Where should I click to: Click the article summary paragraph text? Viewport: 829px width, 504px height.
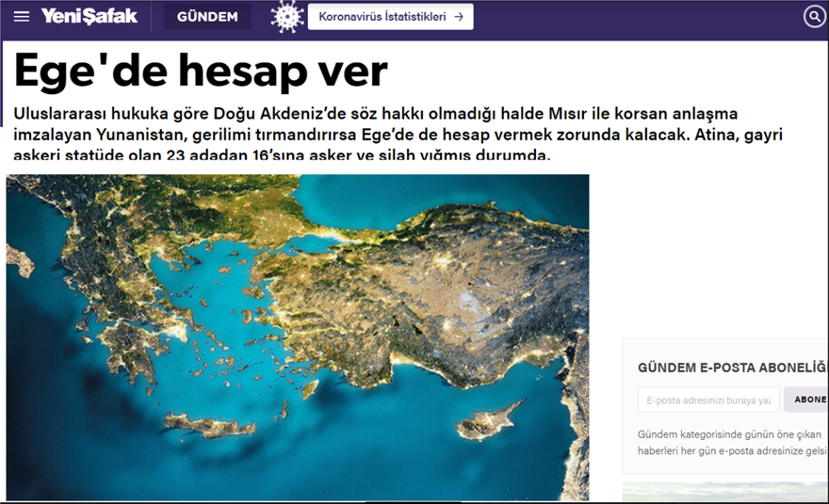pyautogui.click(x=398, y=133)
